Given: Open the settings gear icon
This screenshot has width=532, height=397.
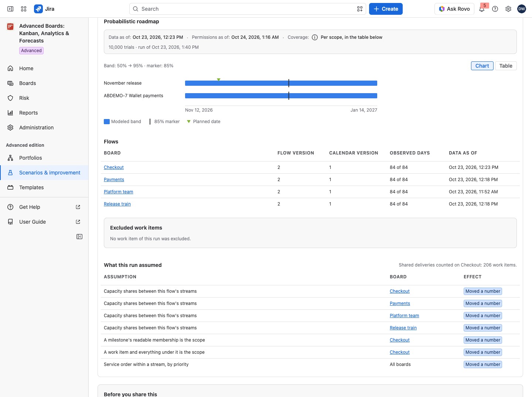Looking at the screenshot, I should (508, 9).
